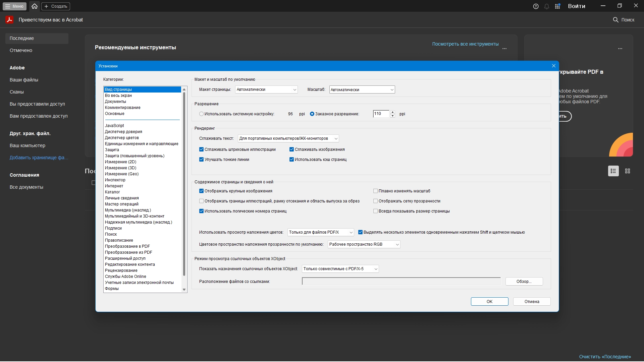This screenshot has width=644, height=362.
Task: Click the Home icon in top bar
Action: [x=35, y=6]
